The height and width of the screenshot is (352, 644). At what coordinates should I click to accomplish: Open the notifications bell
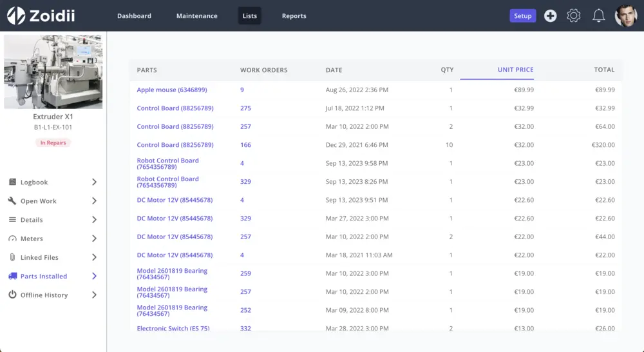tap(598, 15)
